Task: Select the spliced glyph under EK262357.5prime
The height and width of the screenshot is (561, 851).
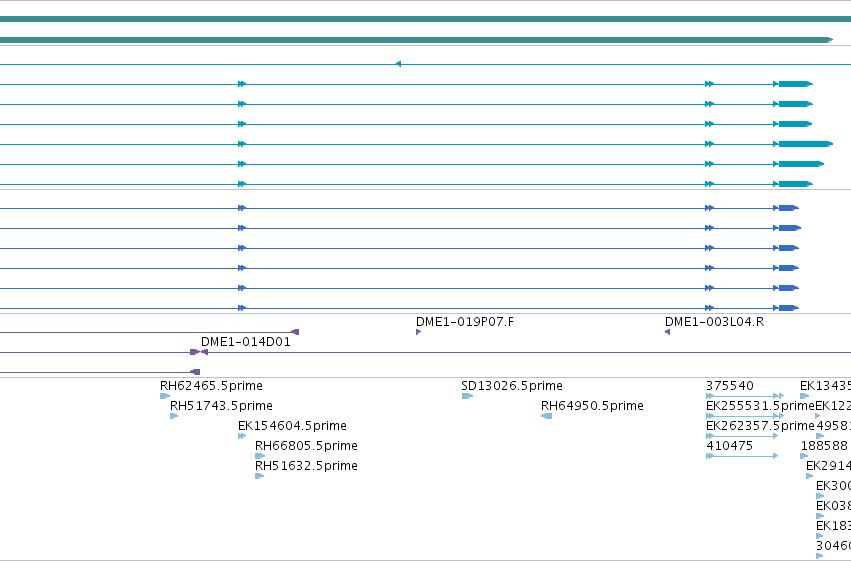Action: [742, 436]
